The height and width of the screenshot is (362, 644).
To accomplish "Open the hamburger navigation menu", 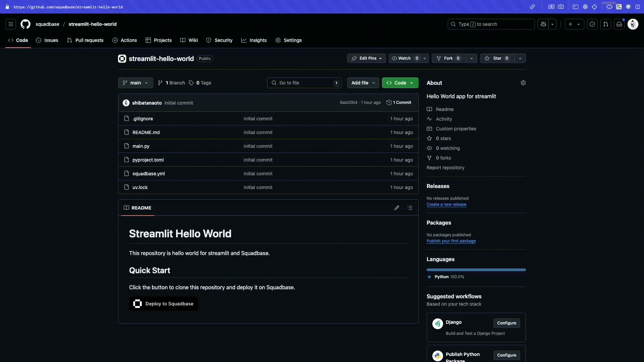I will (x=11, y=24).
